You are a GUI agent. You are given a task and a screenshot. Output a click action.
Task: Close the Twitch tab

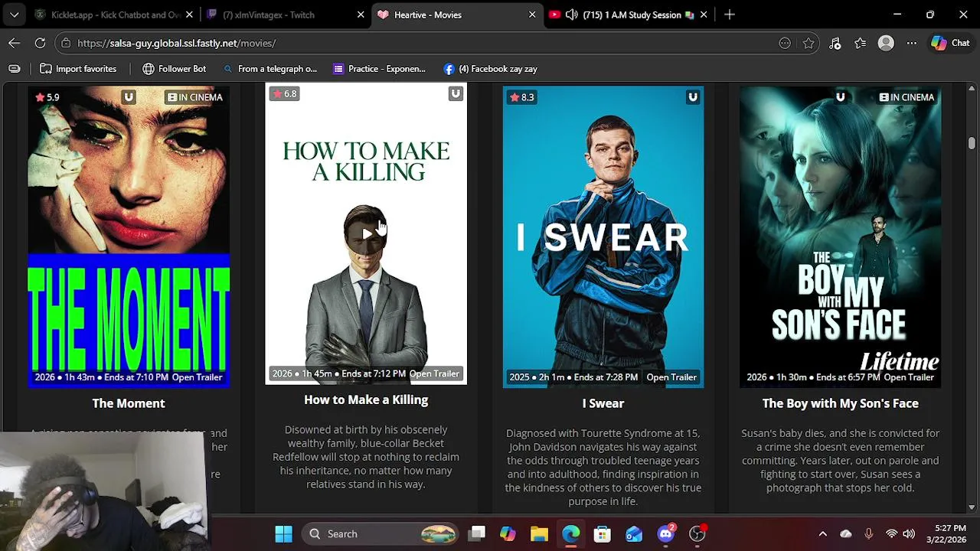click(361, 15)
